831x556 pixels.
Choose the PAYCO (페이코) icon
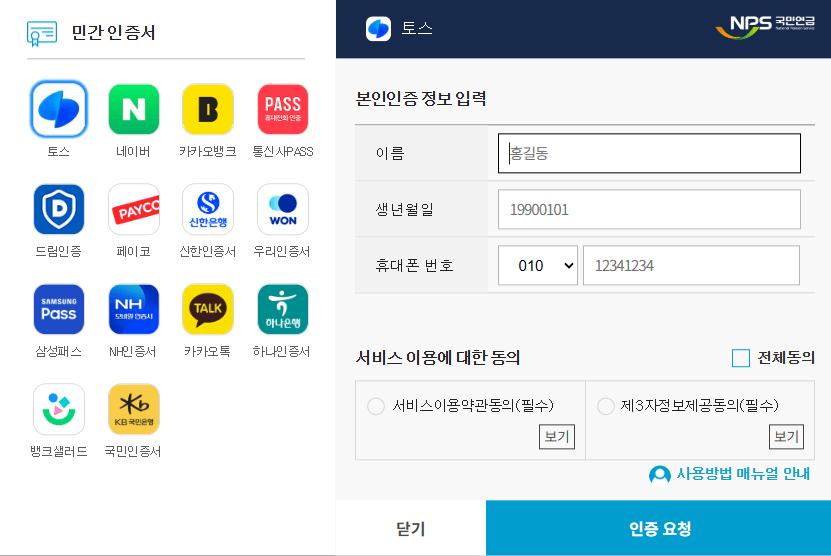coord(134,209)
